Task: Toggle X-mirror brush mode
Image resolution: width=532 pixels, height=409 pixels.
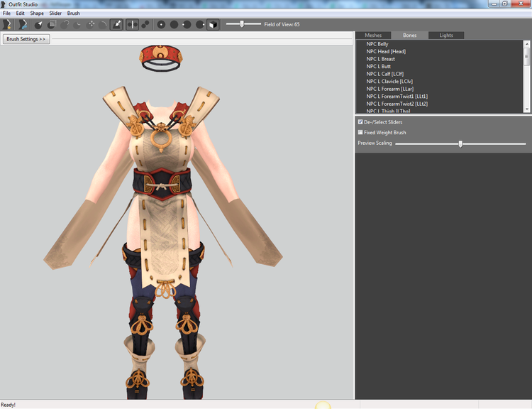Action: pyautogui.click(x=133, y=24)
